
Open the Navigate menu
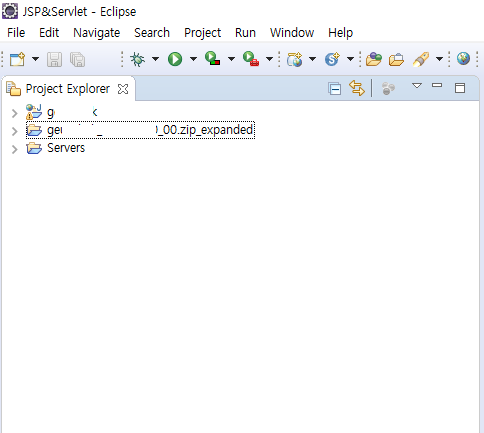click(x=97, y=33)
